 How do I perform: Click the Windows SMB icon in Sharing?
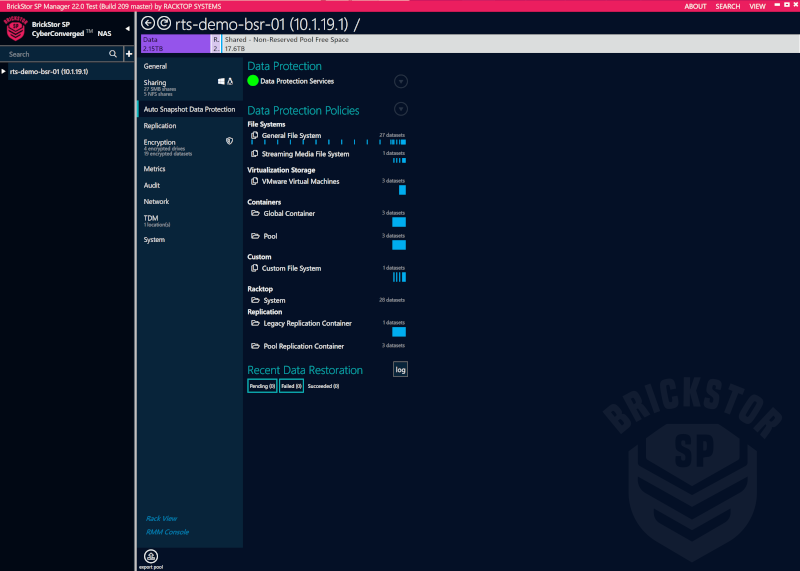[x=221, y=82]
